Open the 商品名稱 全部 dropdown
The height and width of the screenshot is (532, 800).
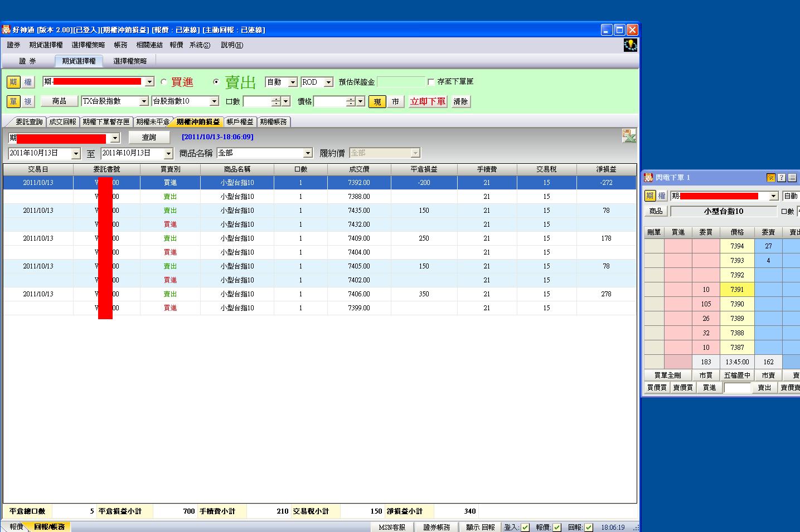point(308,153)
